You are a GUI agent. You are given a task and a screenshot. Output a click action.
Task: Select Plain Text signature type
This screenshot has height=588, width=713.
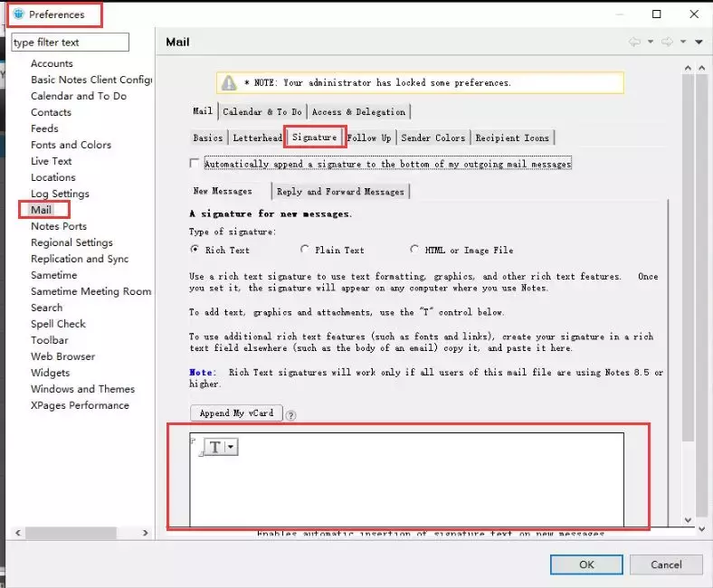pyautogui.click(x=304, y=249)
